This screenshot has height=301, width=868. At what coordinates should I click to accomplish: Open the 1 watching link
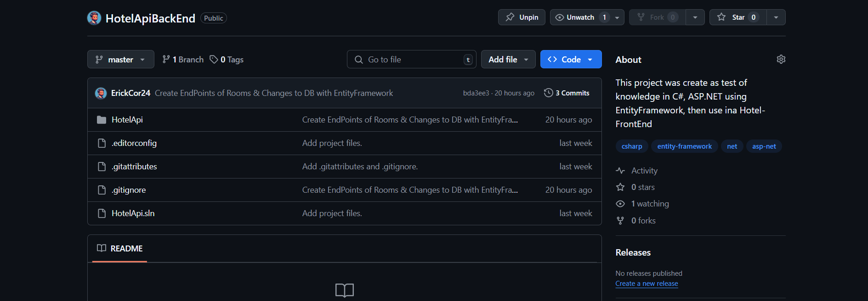click(x=650, y=204)
